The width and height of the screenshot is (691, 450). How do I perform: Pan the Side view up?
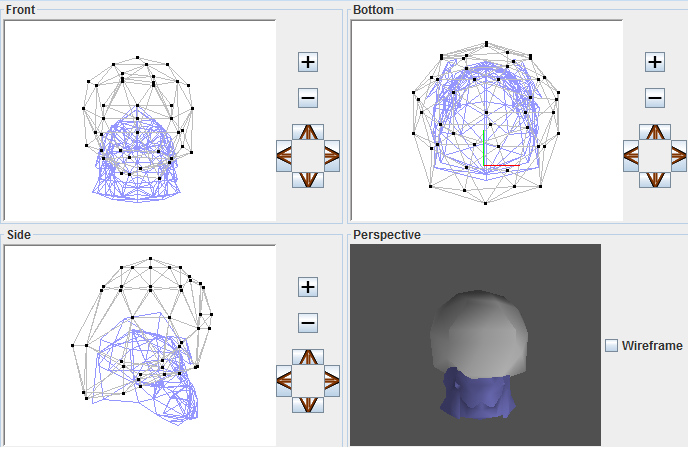308,357
